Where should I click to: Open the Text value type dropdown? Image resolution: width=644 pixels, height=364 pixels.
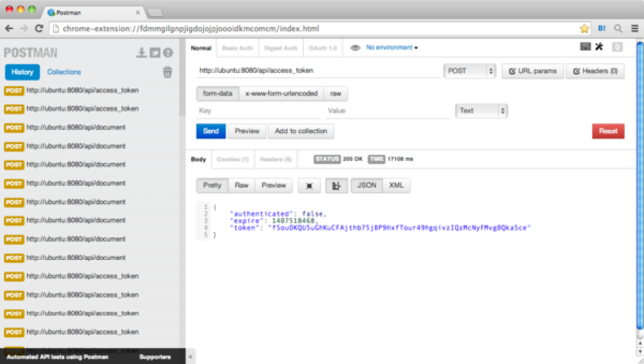point(482,111)
